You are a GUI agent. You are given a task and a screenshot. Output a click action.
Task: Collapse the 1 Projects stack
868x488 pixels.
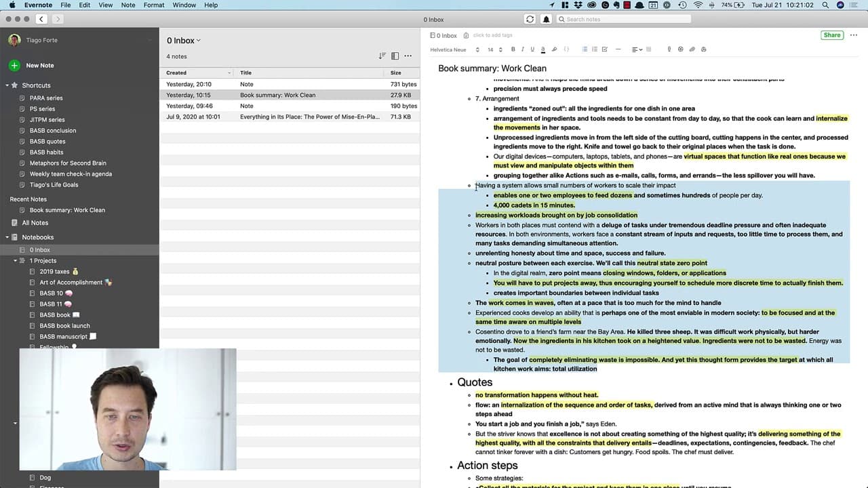click(15, 261)
